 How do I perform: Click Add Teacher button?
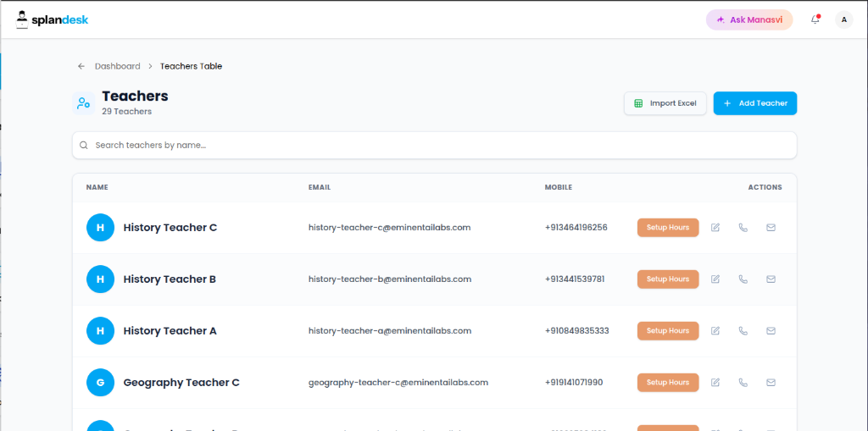point(755,103)
